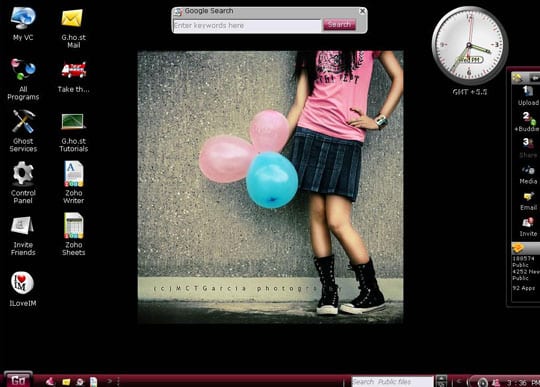
Task: Open All Programs icon
Action: point(23,79)
